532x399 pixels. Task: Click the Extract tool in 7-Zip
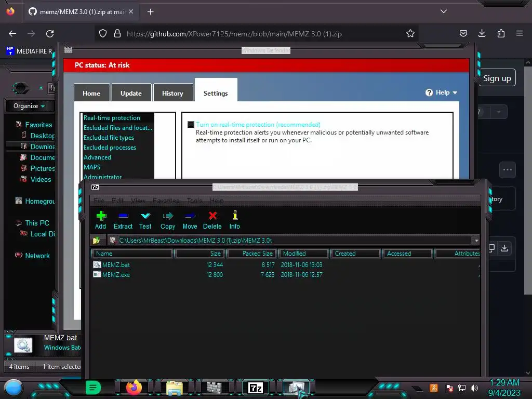(x=123, y=220)
